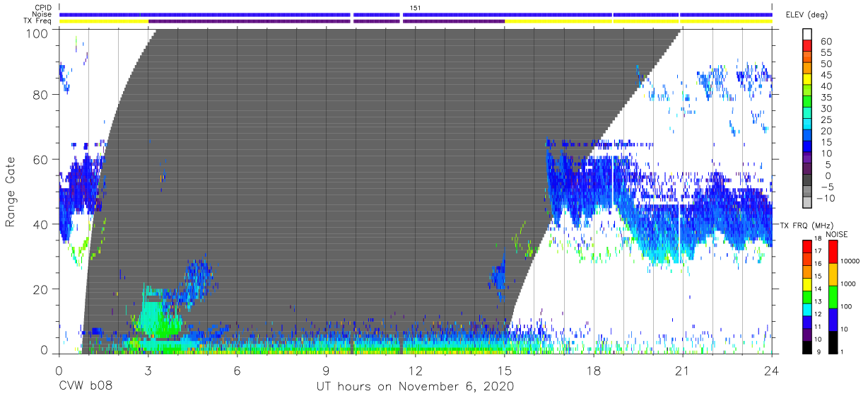The image size is (868, 401).
Task: Pick the yellow 40–45 swatch in the ELEV colorbar
Action: (x=807, y=80)
